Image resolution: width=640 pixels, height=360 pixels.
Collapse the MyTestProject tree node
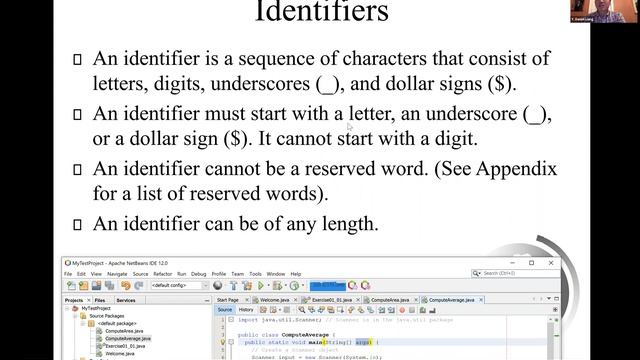tap(67, 309)
